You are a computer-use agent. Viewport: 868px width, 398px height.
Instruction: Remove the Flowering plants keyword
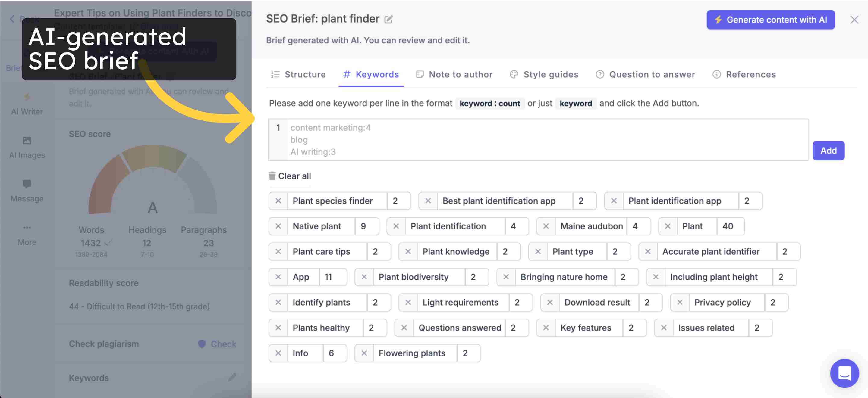pos(364,353)
